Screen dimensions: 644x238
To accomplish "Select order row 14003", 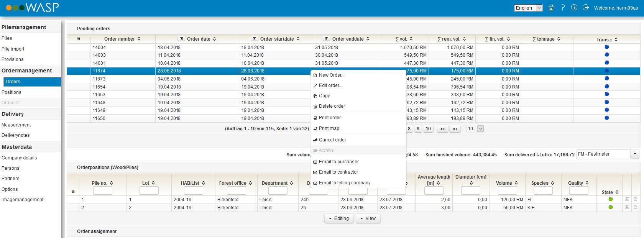I will [x=353, y=55].
